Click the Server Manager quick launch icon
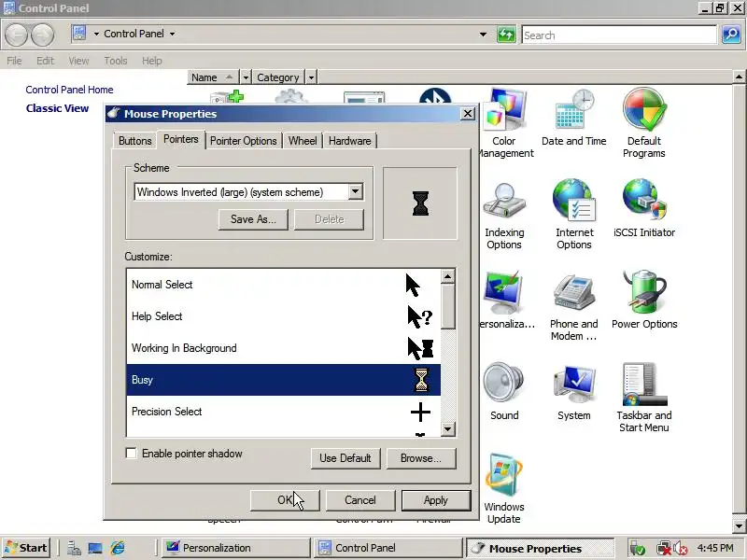 coord(74,548)
